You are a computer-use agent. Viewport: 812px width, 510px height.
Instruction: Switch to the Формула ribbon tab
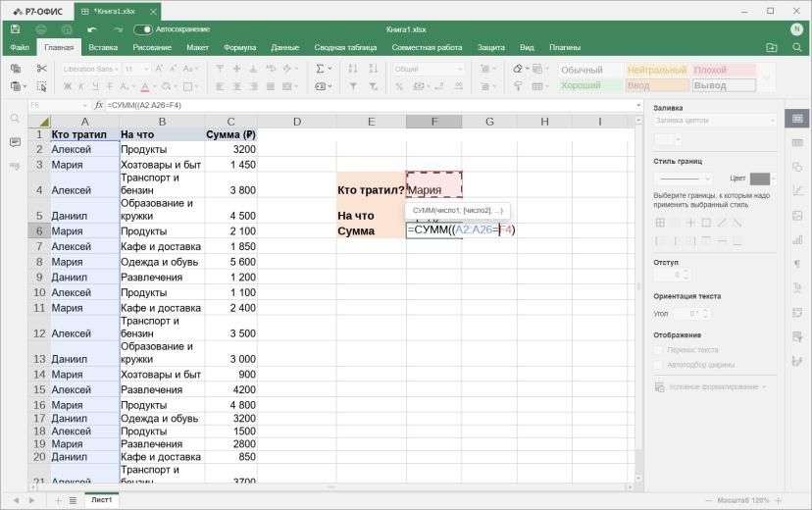239,48
